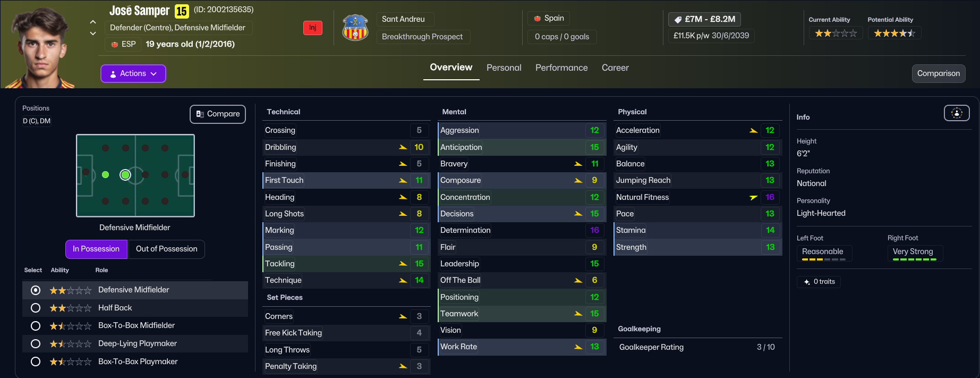Select the highlighted defensive midfielder pitch position

[x=125, y=175]
